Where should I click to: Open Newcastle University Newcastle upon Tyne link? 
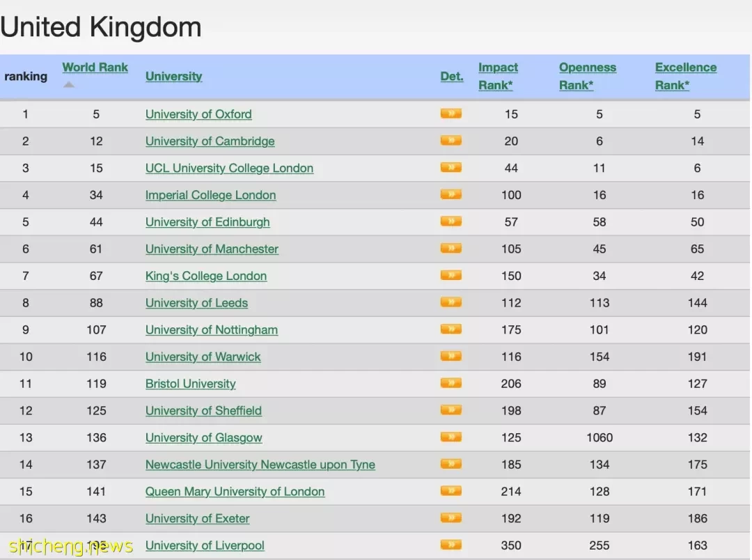260,465
